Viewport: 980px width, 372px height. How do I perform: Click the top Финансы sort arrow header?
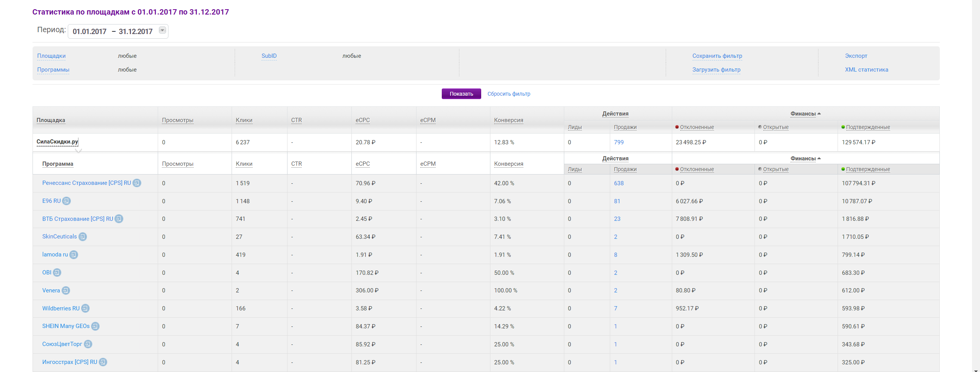(805, 114)
